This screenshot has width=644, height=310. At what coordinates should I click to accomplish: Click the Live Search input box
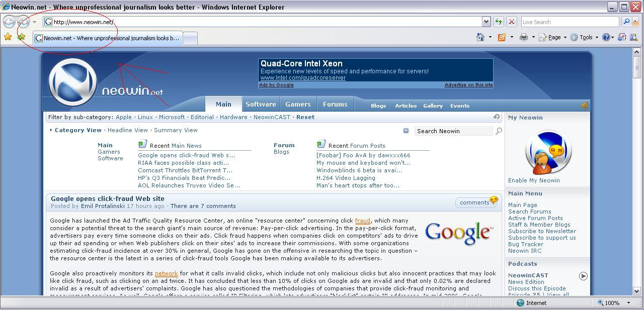(570, 22)
